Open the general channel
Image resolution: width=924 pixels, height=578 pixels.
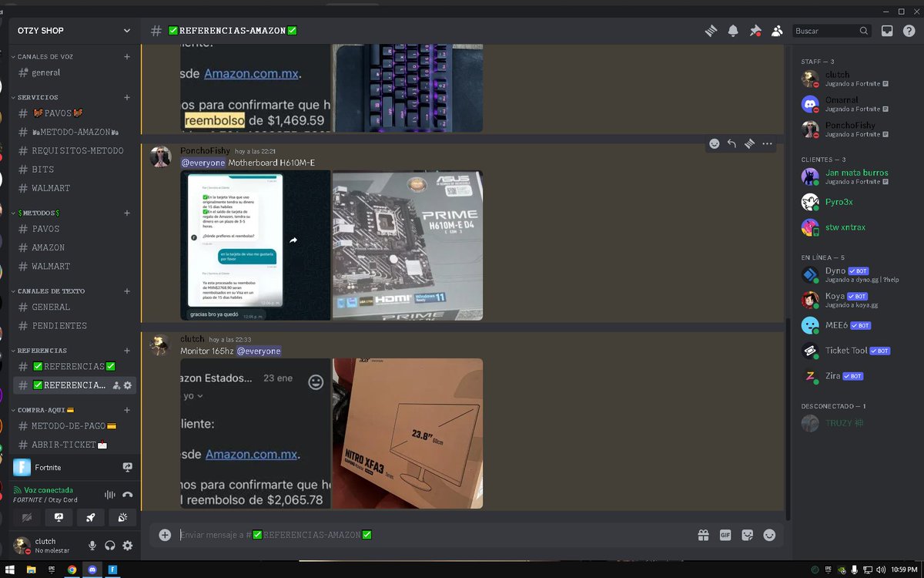click(x=75, y=72)
